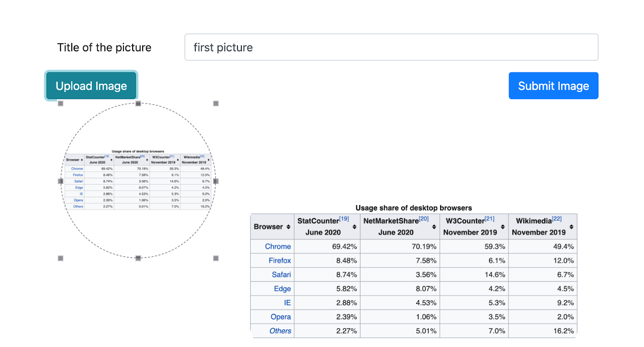Open reference [19] beside StatCounter header
The width and height of the screenshot is (644, 347).
click(344, 219)
